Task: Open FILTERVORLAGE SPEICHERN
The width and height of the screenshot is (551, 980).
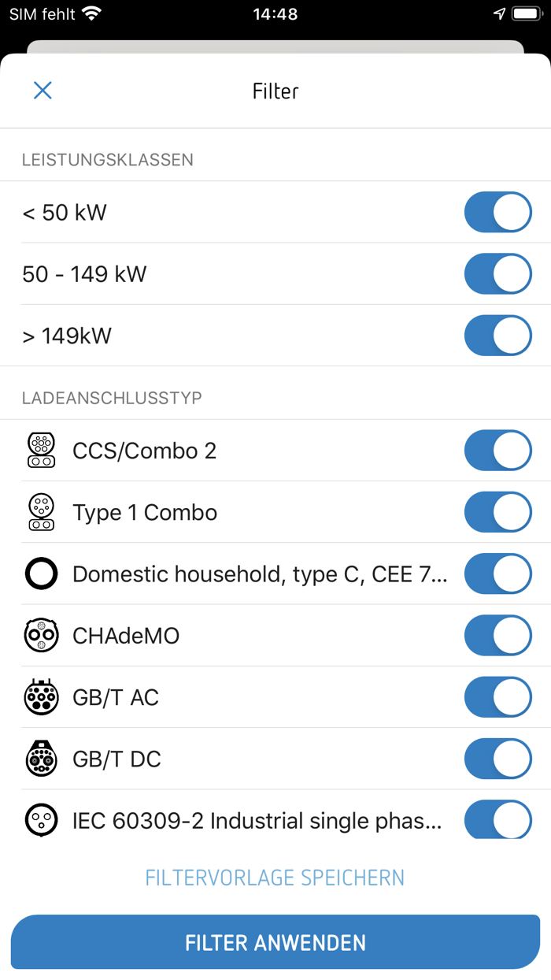Action: (x=275, y=877)
